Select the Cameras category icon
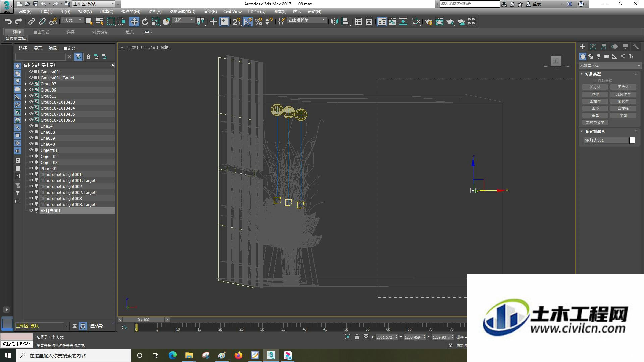Viewport: 644px width, 362px height. (607, 56)
